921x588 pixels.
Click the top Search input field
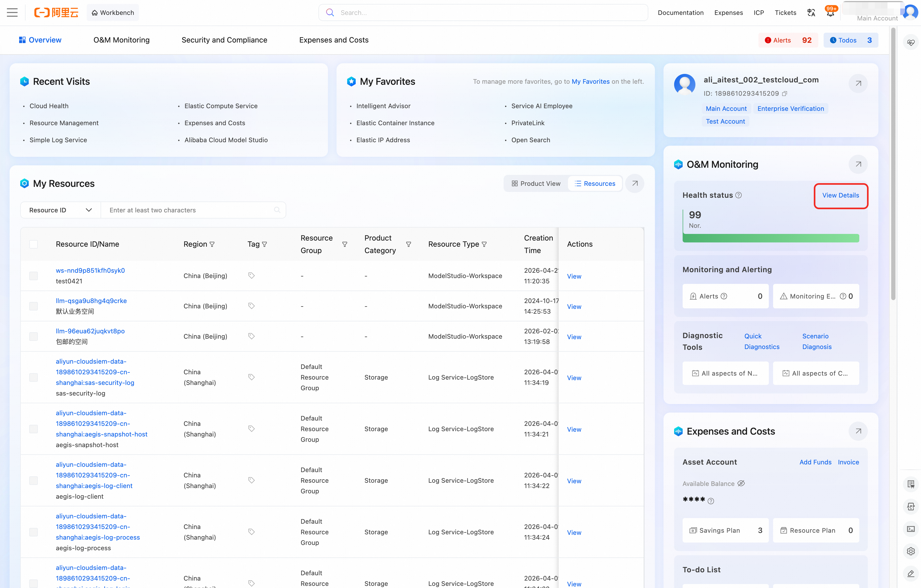point(483,12)
